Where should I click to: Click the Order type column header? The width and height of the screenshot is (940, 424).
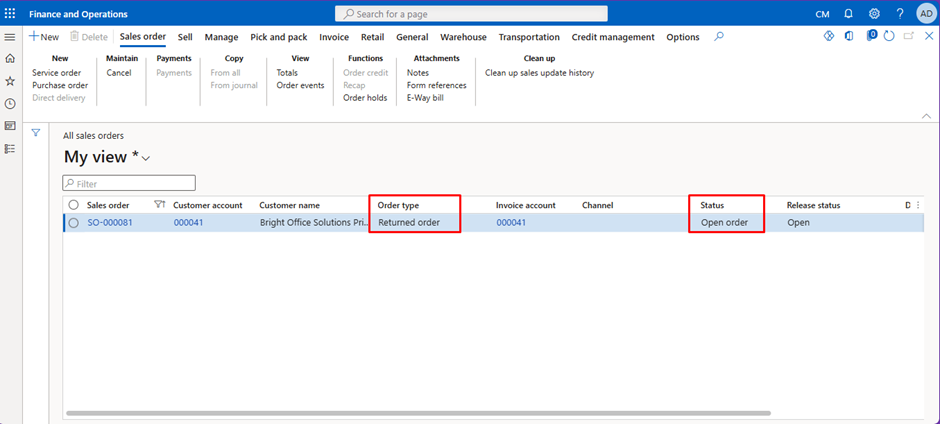point(398,205)
